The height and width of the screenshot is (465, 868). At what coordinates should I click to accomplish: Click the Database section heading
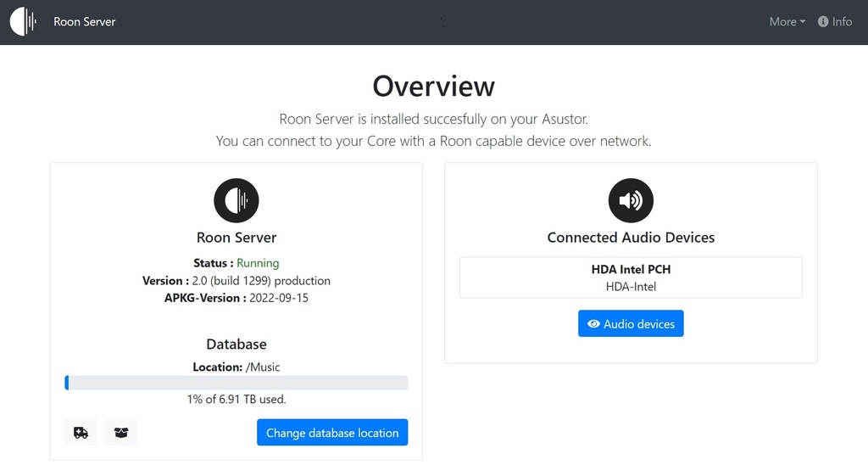[236, 345]
